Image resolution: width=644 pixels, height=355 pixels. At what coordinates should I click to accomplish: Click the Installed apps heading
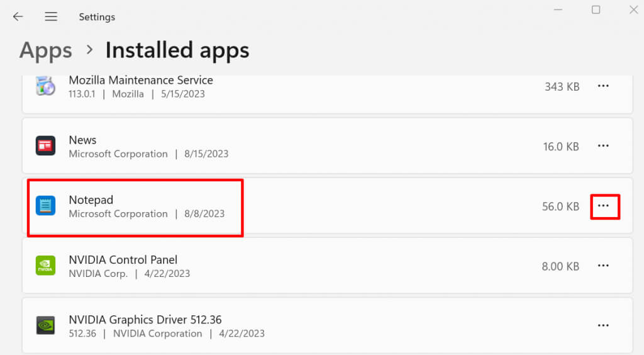click(177, 50)
